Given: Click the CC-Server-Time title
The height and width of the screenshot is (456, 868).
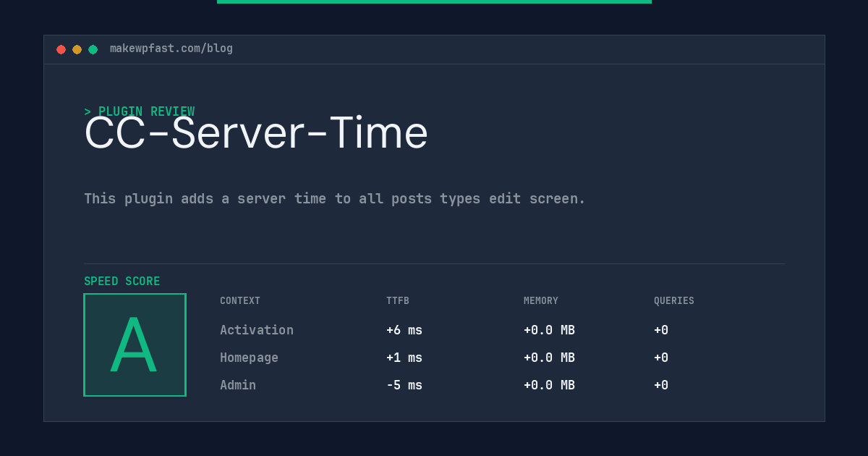Looking at the screenshot, I should coord(256,133).
